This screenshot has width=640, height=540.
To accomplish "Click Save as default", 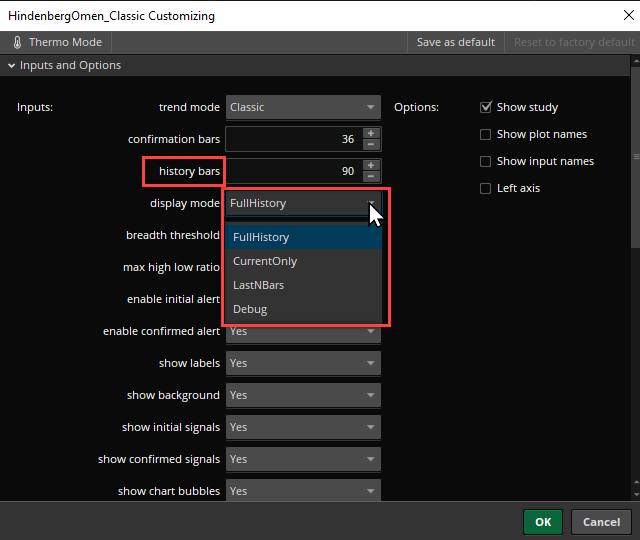I will point(456,42).
